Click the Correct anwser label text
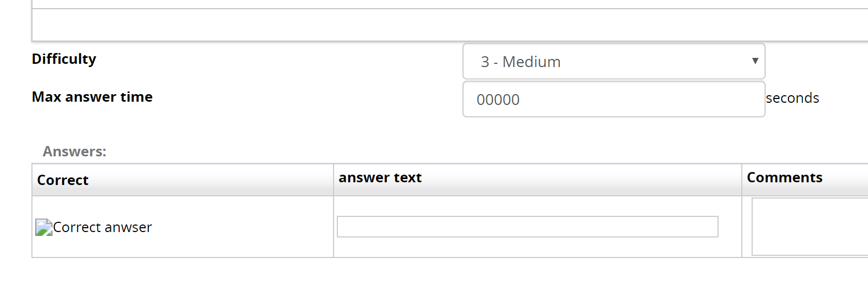This screenshot has height=304, width=868. [102, 227]
